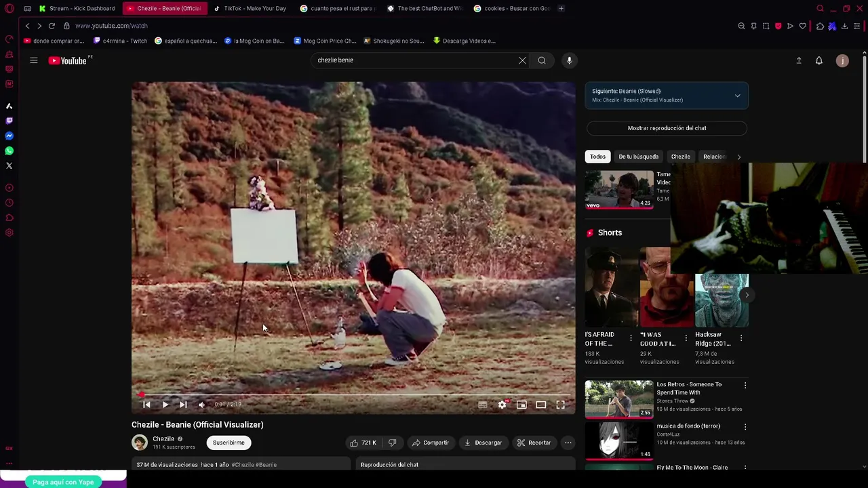Subscribe to Chezile with Suscribirme

tap(229, 443)
